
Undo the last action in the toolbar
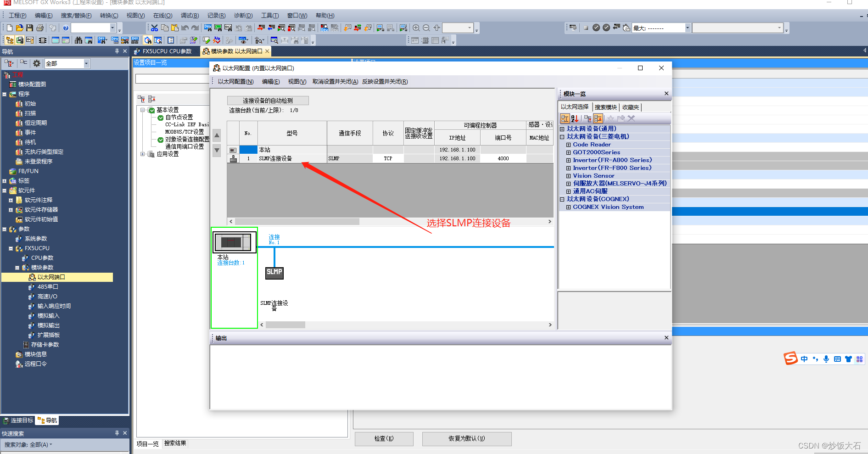pyautogui.click(x=186, y=28)
